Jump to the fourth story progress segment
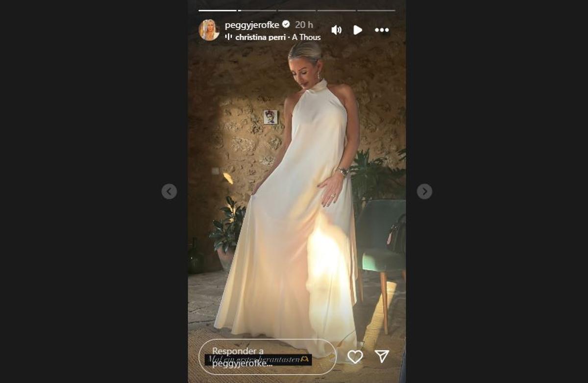 [x=337, y=10]
